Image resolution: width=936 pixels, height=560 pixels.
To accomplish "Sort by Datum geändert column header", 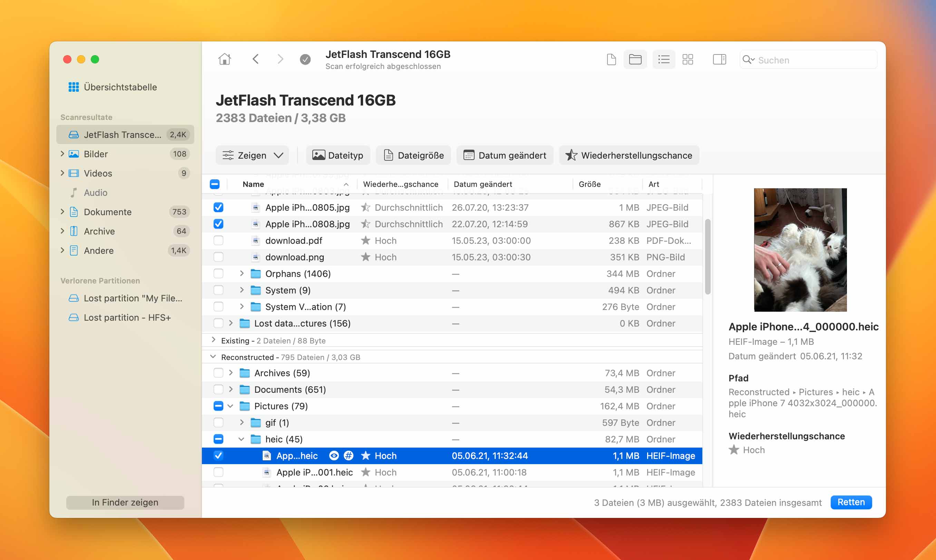I will pos(510,184).
